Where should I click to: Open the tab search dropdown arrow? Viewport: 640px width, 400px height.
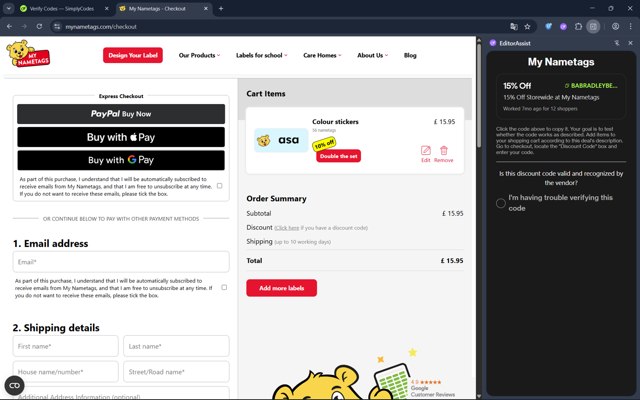click(9, 8)
